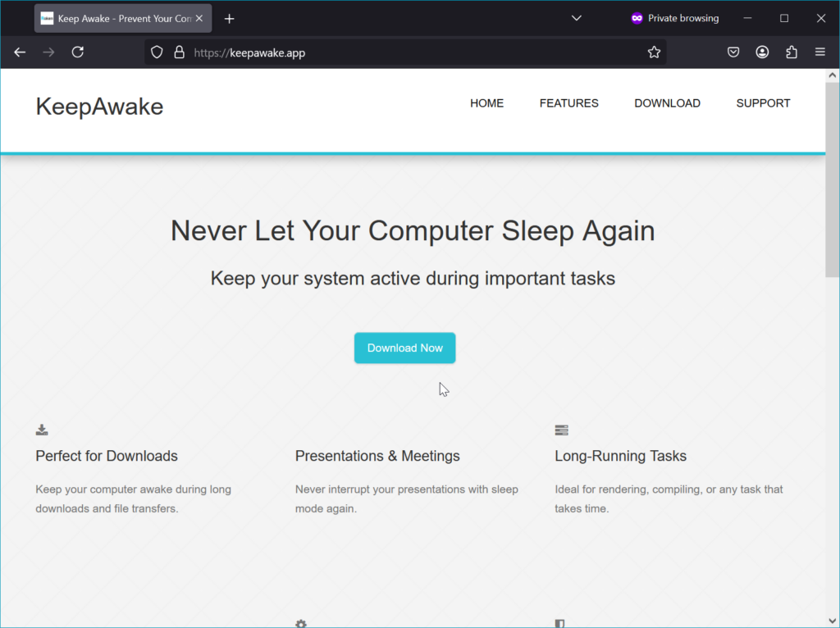Open the Firefox extensions puzzle icon
Viewport: 840px width, 628px height.
coord(791,52)
